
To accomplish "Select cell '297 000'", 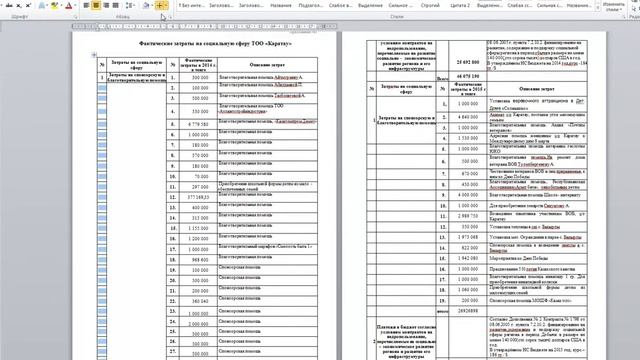I will tap(197, 187).
